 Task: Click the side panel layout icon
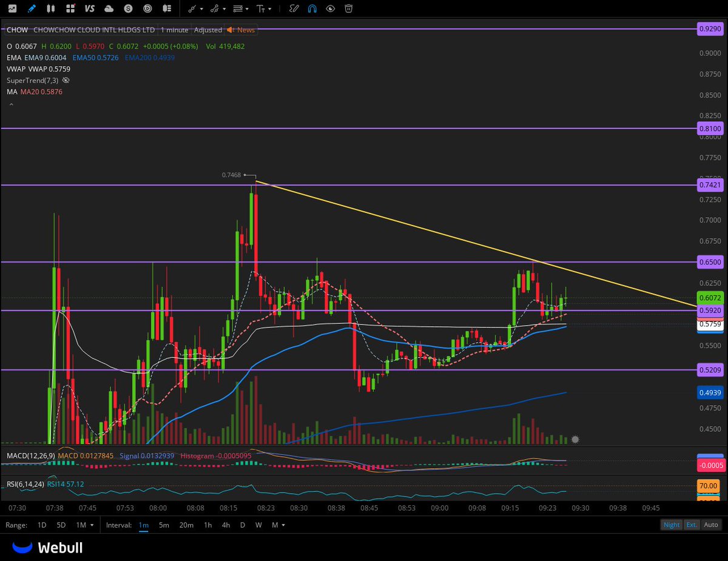167,8
